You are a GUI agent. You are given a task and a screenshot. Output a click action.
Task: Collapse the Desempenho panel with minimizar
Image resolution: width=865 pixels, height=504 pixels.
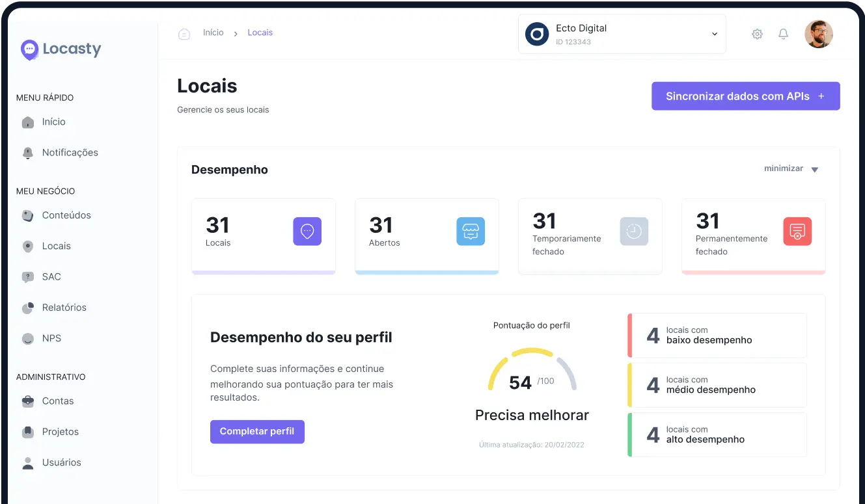pyautogui.click(x=791, y=169)
